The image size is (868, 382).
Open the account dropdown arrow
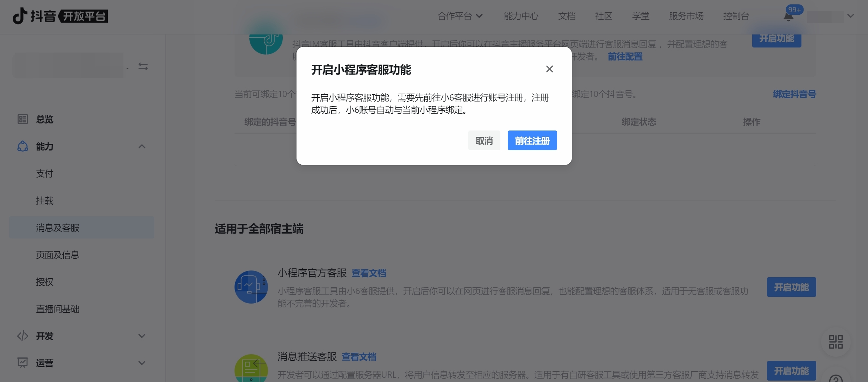pos(850,16)
